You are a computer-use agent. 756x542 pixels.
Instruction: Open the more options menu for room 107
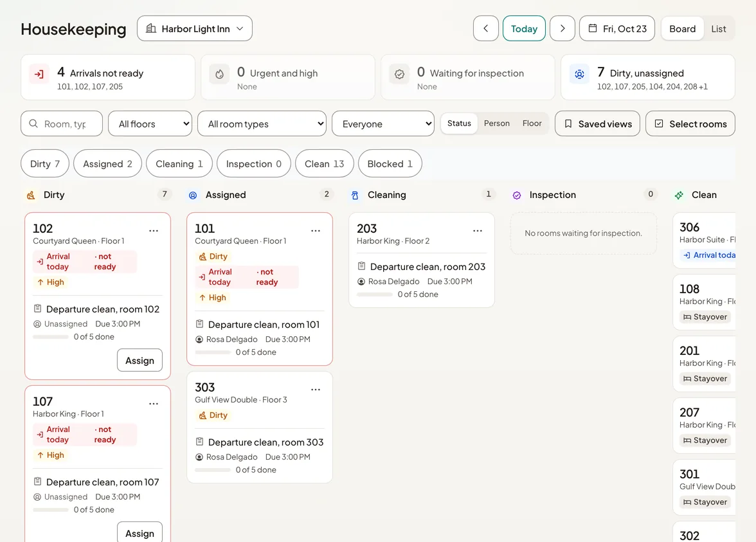153,404
